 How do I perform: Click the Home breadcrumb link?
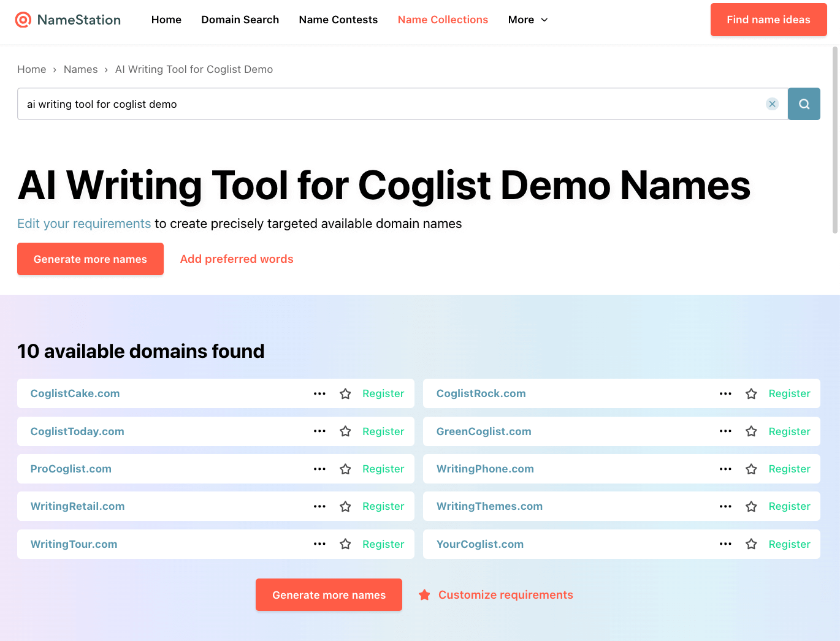pos(32,69)
